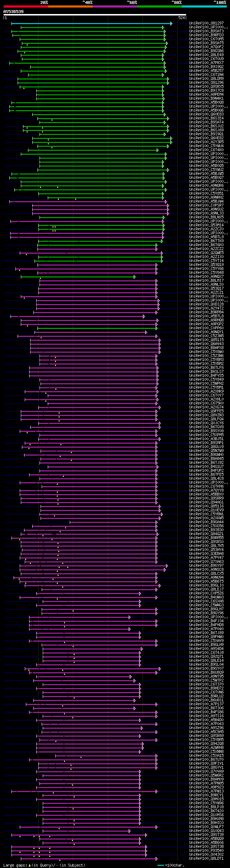Click label UniRef100_B9I9Q2
This screenshot has width=230, height=868.
(x=206, y=67)
